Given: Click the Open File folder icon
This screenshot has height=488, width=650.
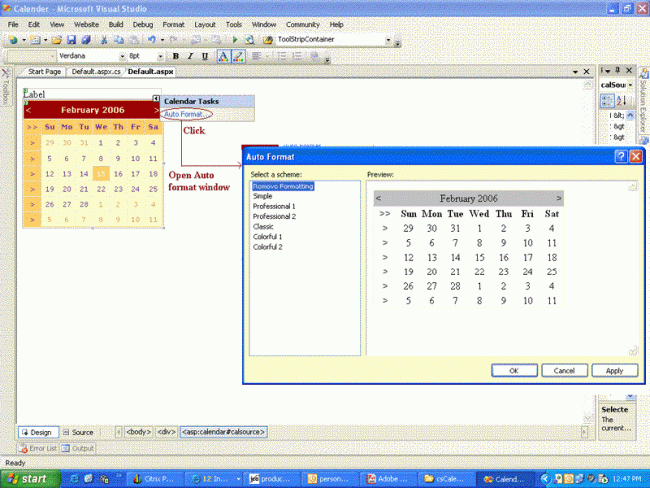Looking at the screenshot, I should [x=57, y=40].
